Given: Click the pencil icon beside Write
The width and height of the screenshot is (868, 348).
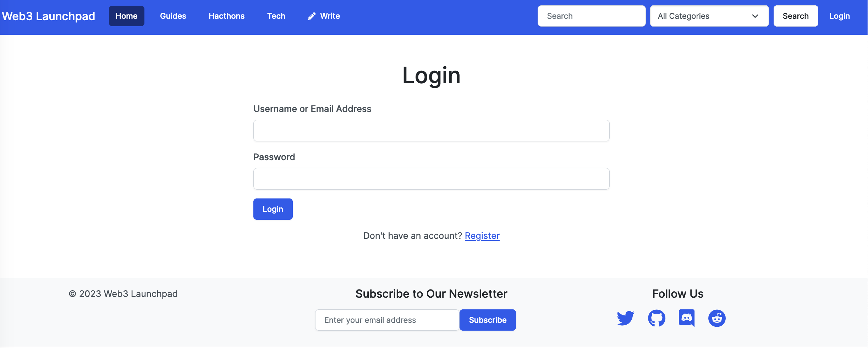Looking at the screenshot, I should pos(312,16).
